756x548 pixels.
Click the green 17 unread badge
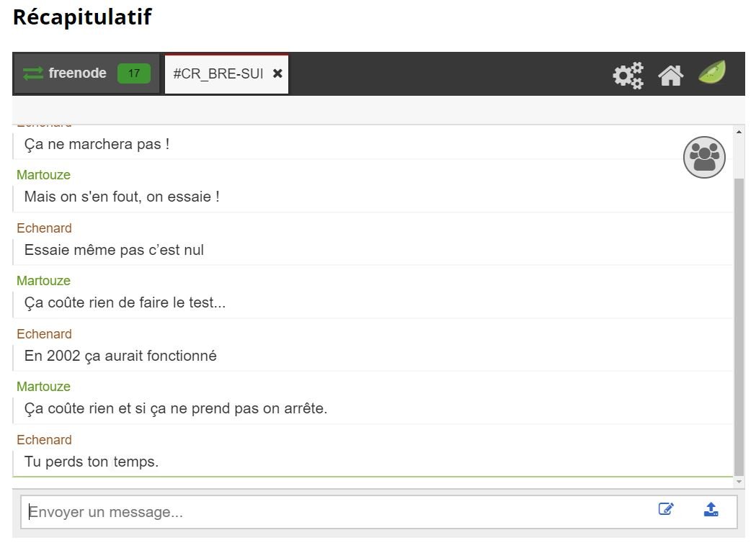134,73
